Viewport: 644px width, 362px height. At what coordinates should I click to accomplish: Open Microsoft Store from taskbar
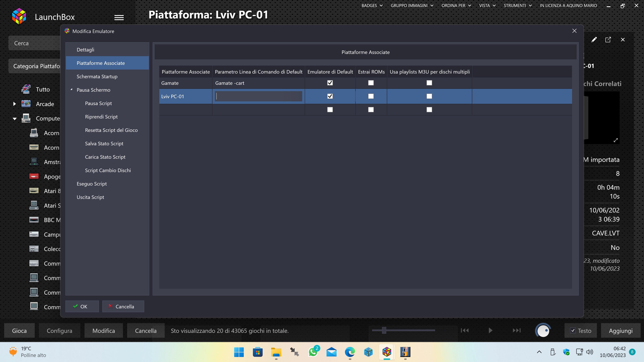(x=257, y=352)
